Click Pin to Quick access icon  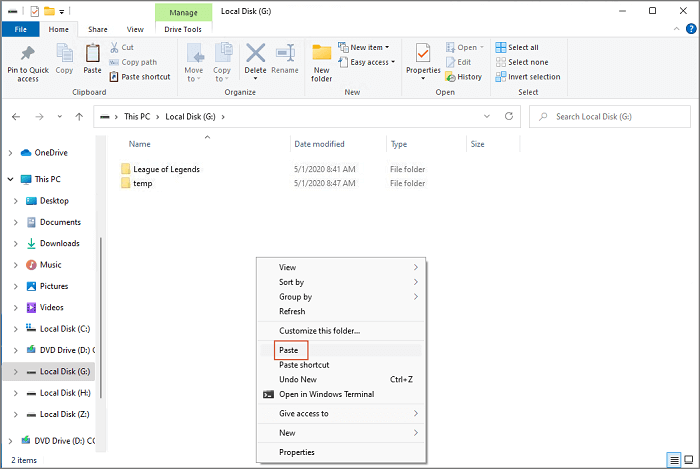pos(27,56)
